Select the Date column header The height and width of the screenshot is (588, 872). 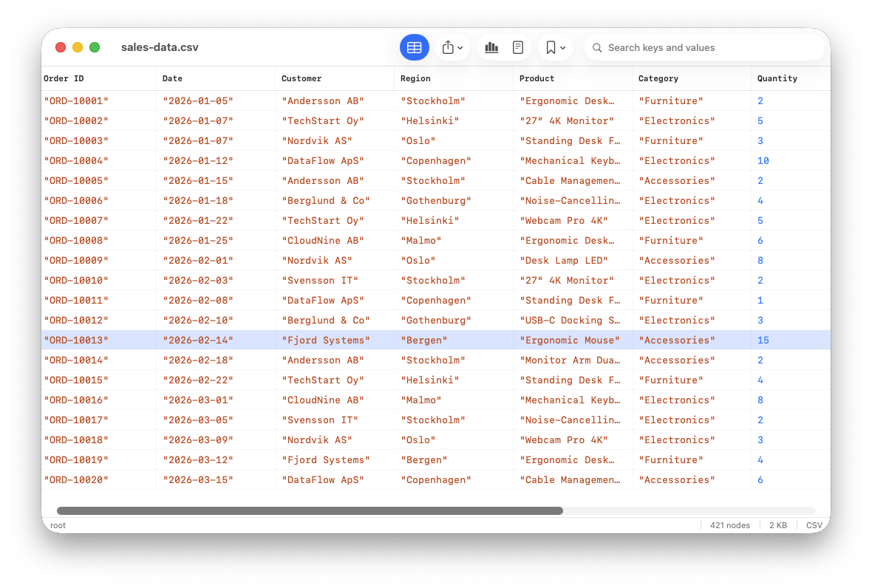tap(171, 78)
